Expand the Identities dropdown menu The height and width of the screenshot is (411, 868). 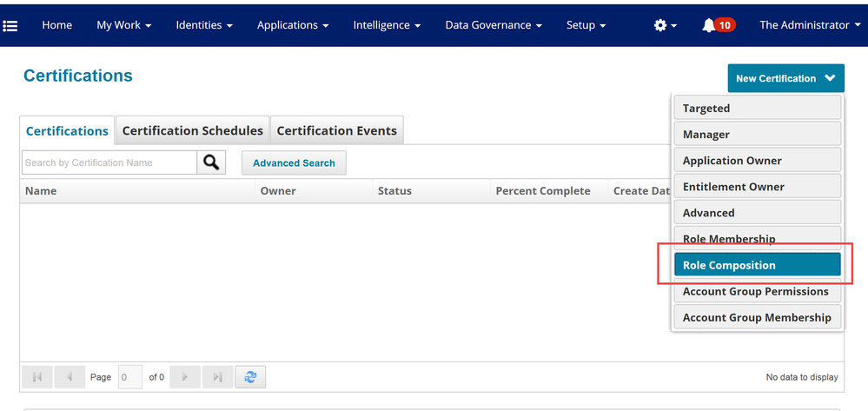pyautogui.click(x=204, y=25)
